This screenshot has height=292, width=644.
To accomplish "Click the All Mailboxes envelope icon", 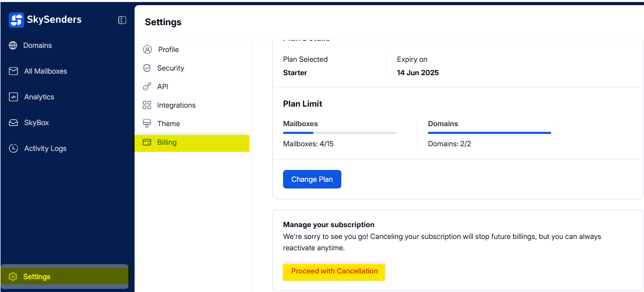I will pyautogui.click(x=13, y=71).
